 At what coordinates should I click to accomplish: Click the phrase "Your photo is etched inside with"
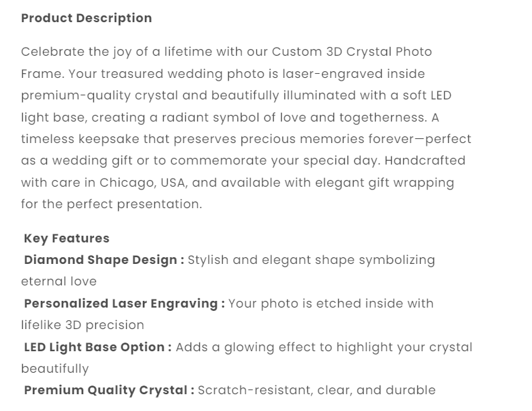tap(331, 304)
